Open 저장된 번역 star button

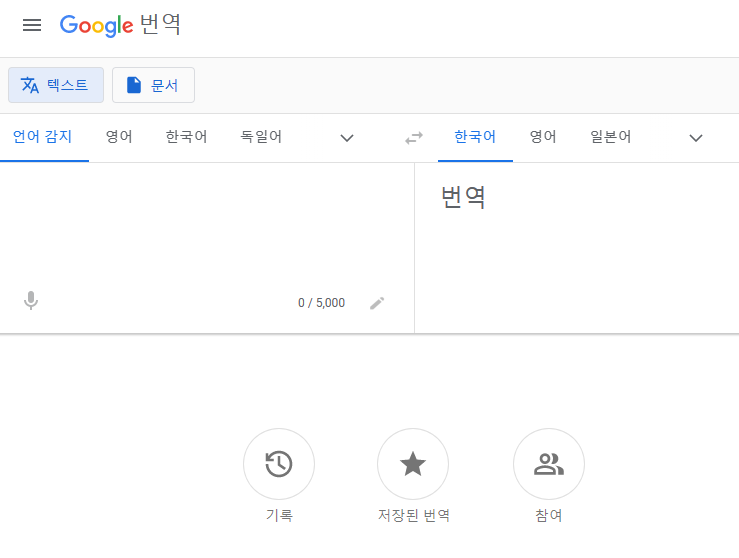coord(413,464)
